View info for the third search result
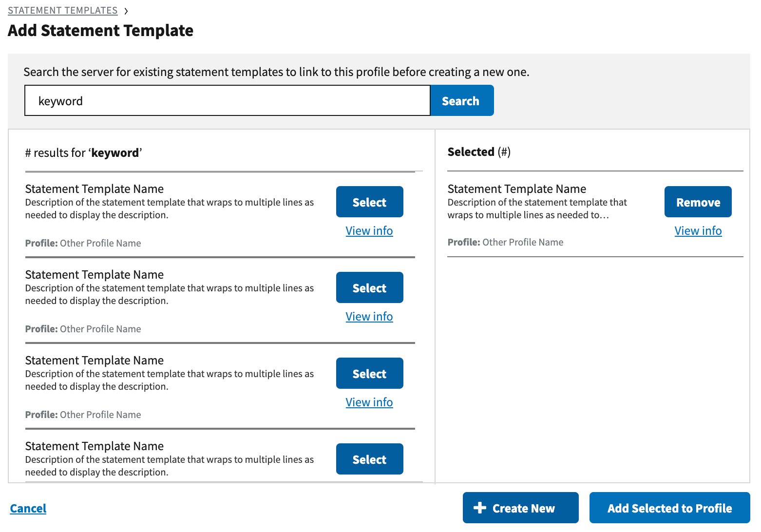 tap(369, 402)
